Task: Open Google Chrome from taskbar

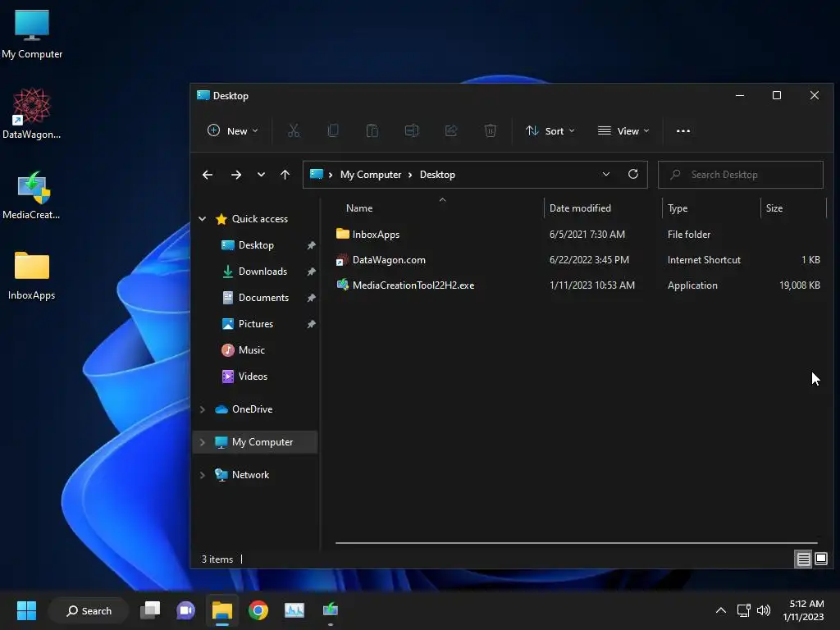Action: point(258,610)
